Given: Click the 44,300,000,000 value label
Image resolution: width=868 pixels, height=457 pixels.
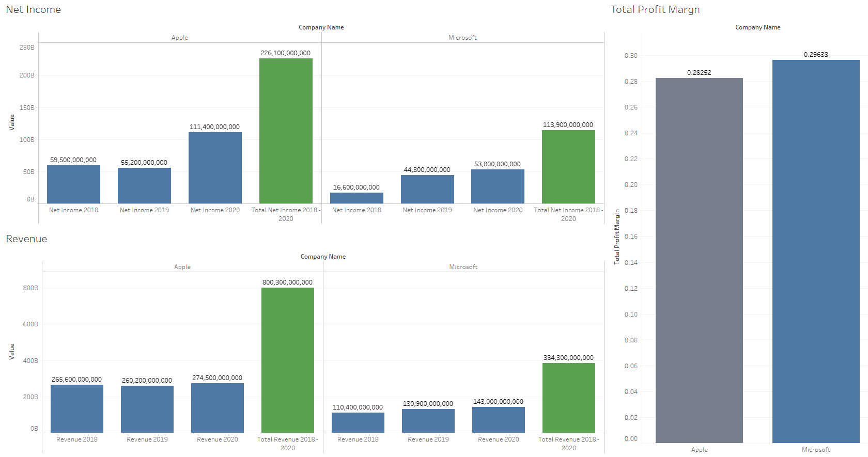Looking at the screenshot, I should [427, 169].
